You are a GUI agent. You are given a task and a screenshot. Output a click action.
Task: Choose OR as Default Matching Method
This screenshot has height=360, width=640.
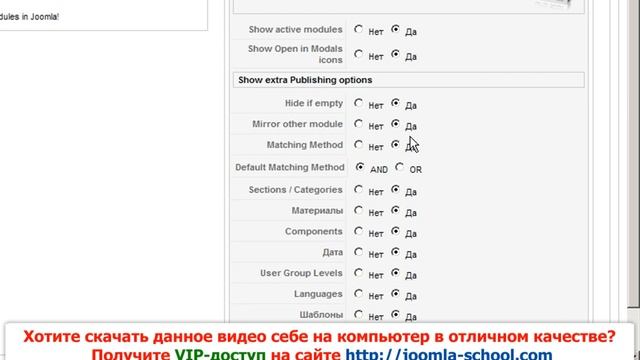[x=399, y=167]
